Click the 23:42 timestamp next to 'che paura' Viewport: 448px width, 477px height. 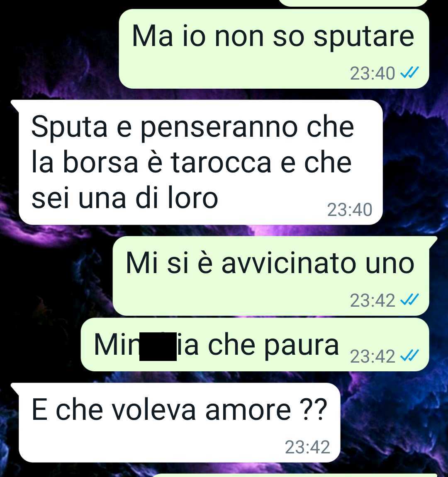click(x=372, y=356)
